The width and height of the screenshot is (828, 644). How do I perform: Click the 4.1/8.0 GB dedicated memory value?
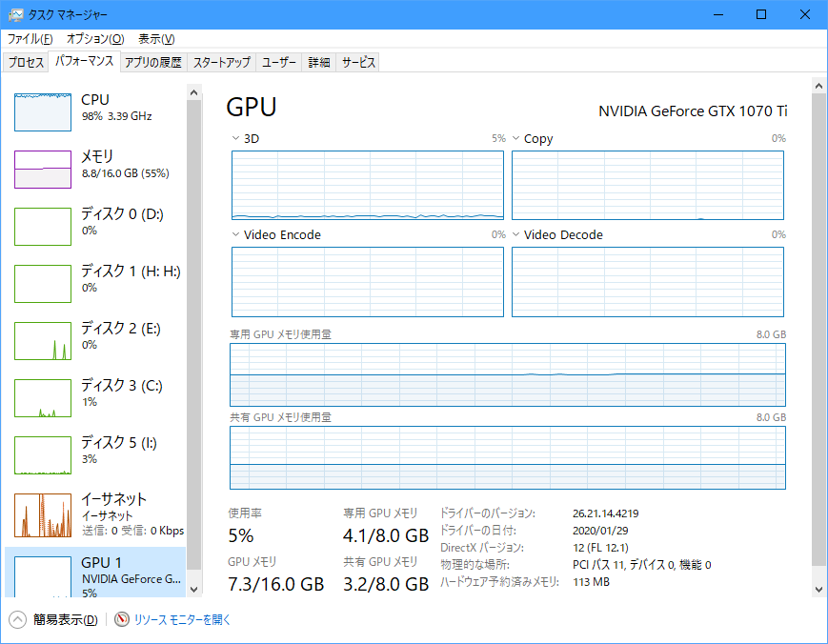coord(386,535)
